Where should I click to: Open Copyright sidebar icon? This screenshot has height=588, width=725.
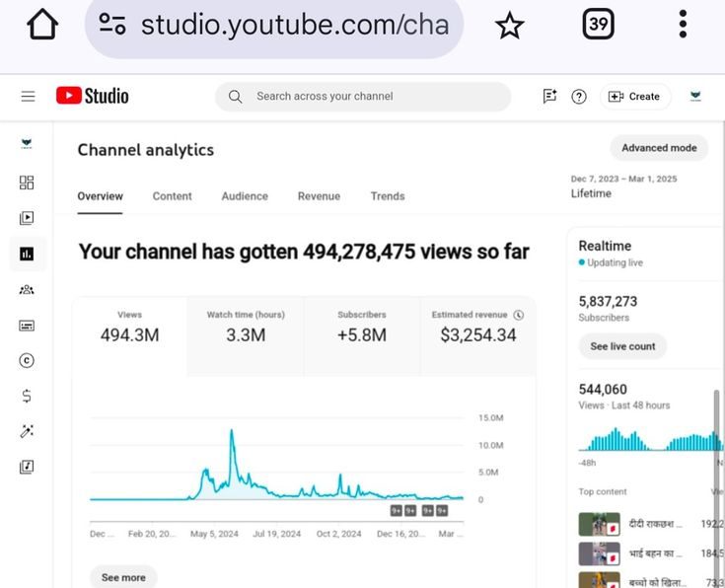pos(27,360)
